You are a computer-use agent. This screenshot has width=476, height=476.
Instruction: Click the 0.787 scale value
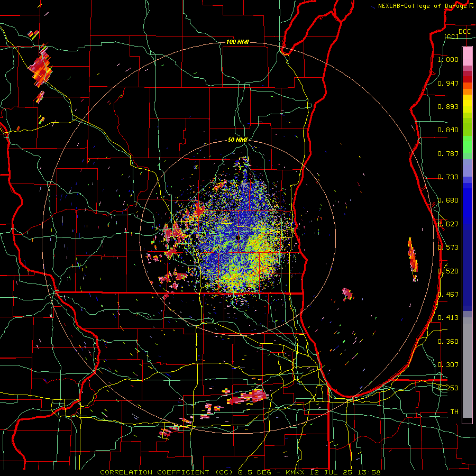coord(448,153)
